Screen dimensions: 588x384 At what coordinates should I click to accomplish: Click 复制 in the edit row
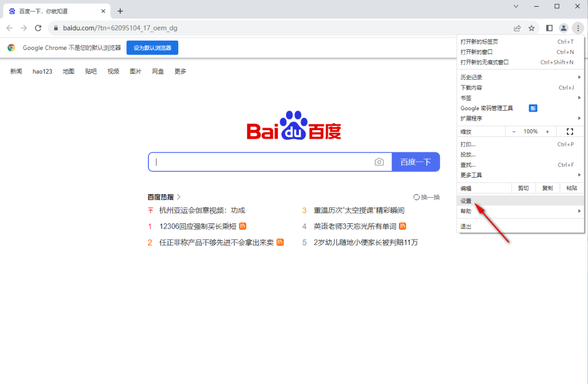click(x=547, y=188)
